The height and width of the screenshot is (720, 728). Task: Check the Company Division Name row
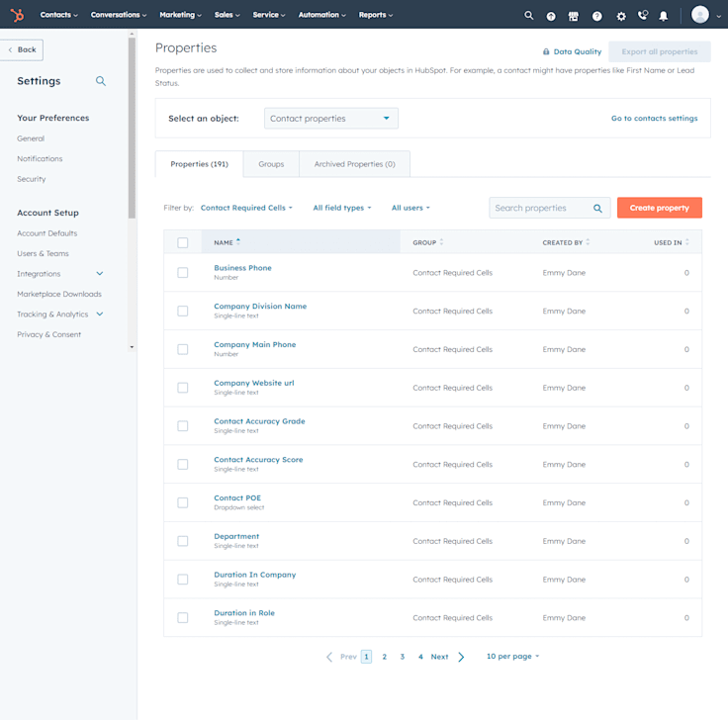click(x=182, y=311)
